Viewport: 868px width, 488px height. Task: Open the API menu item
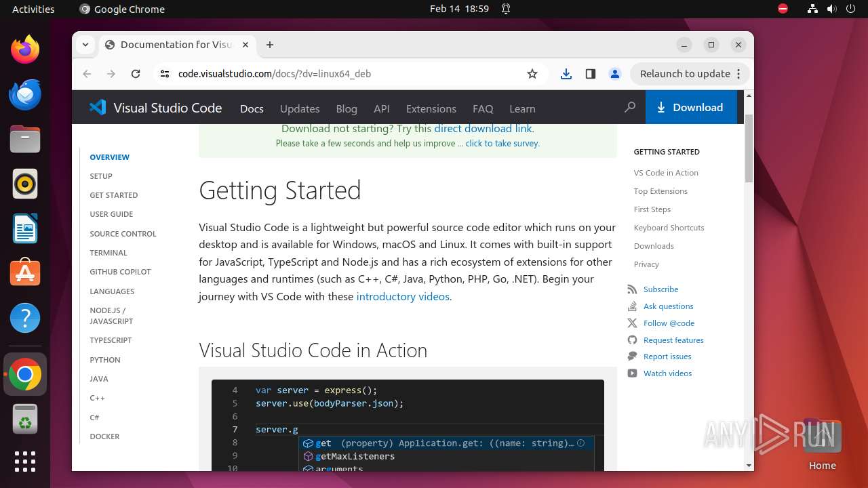(382, 108)
